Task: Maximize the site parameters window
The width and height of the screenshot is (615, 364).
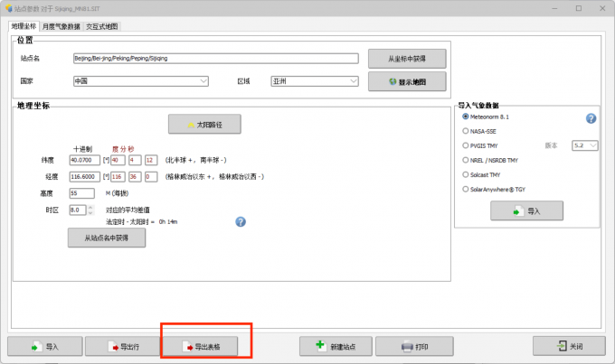Action: click(579, 8)
